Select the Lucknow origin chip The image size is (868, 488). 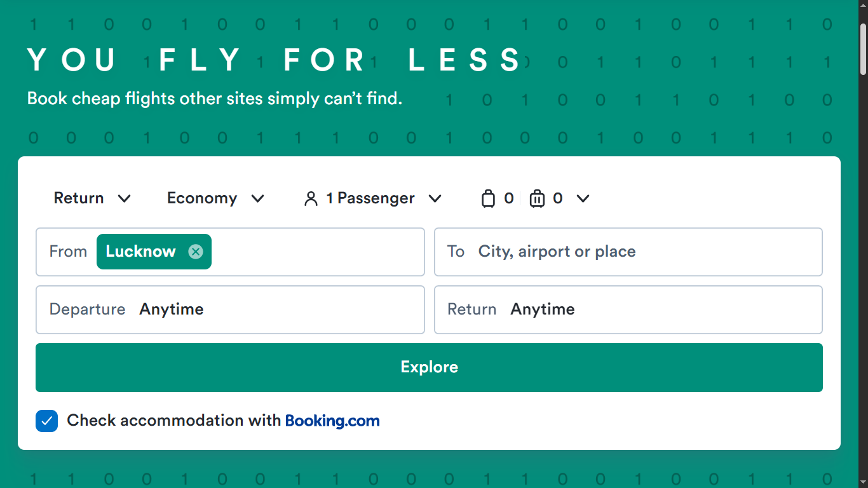pyautogui.click(x=141, y=252)
